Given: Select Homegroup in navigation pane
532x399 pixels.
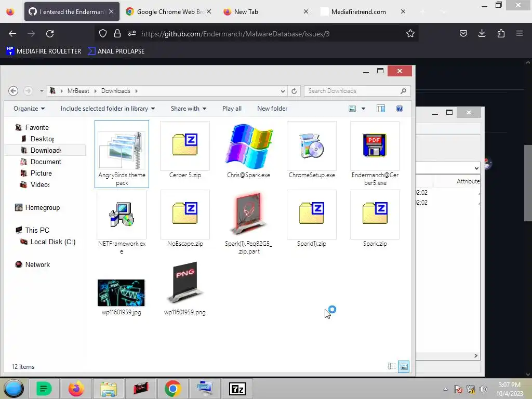Looking at the screenshot, I should pyautogui.click(x=37, y=208).
